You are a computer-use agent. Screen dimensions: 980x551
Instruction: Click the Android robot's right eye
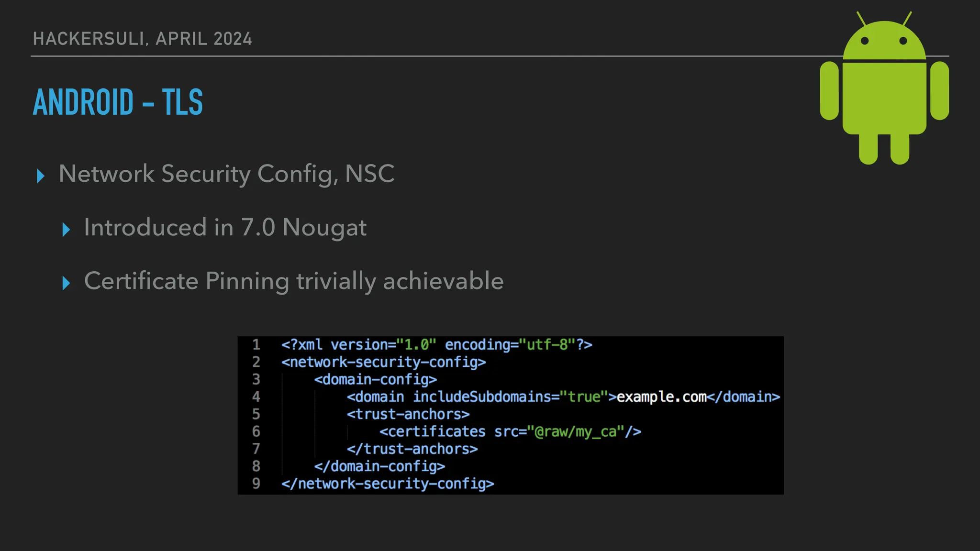pyautogui.click(x=903, y=41)
